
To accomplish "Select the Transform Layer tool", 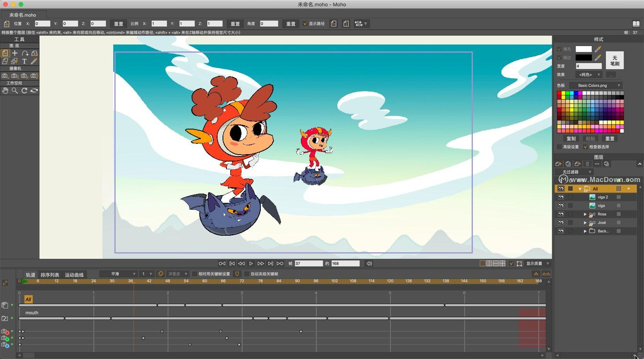I will [x=5, y=53].
